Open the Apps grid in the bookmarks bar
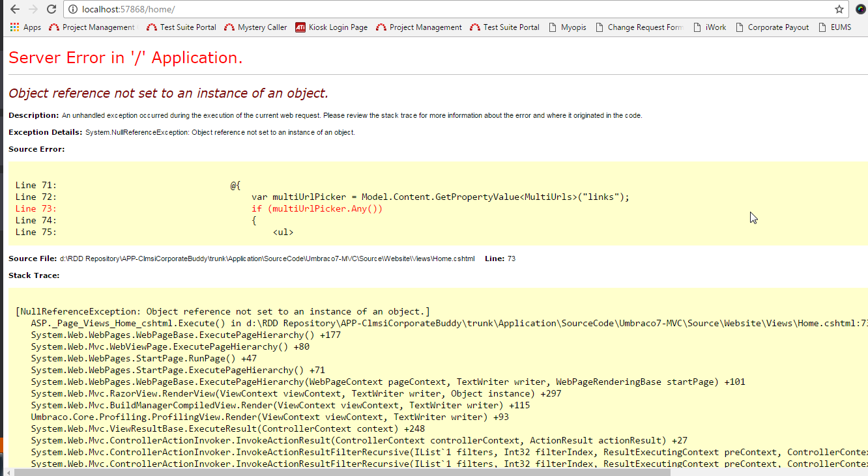Viewport: 868px width, 476px height. (25, 27)
